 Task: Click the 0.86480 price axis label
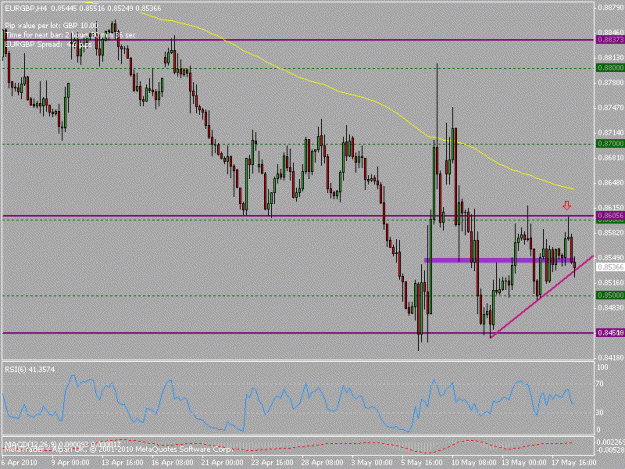[611, 183]
